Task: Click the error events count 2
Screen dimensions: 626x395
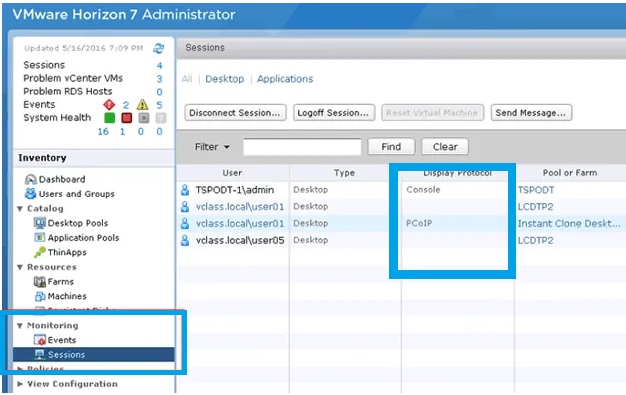Action: [x=126, y=105]
